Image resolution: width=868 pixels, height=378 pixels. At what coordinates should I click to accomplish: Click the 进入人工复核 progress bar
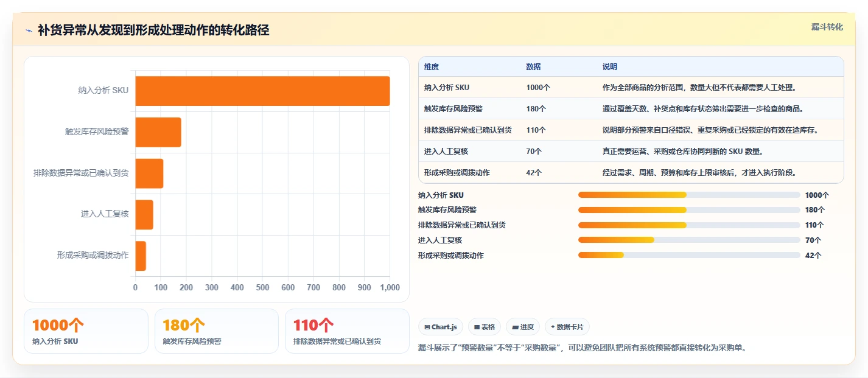click(x=689, y=240)
